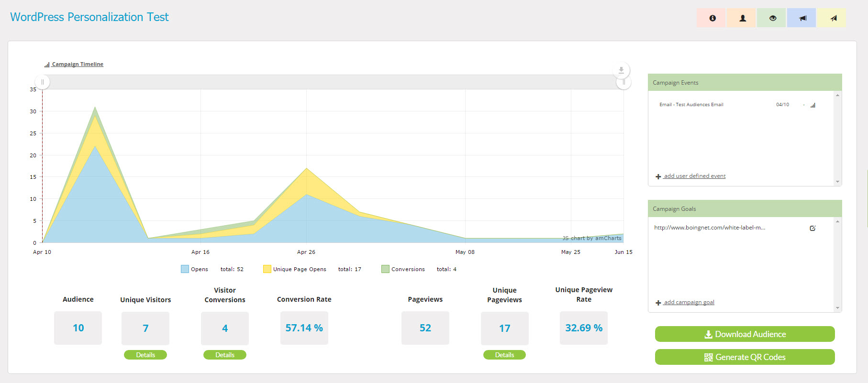Click Campaign Events scrollbar down arrow
The width and height of the screenshot is (868, 383).
[837, 182]
